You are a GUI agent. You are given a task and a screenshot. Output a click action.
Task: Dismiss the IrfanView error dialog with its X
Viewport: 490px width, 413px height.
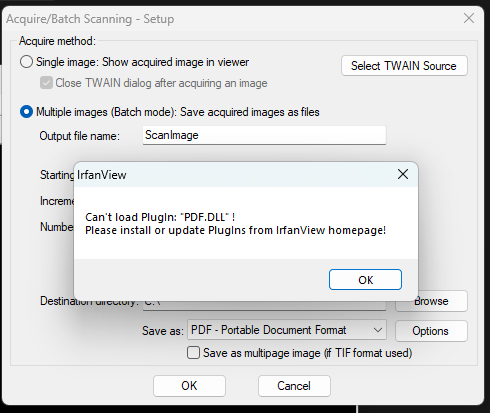403,174
